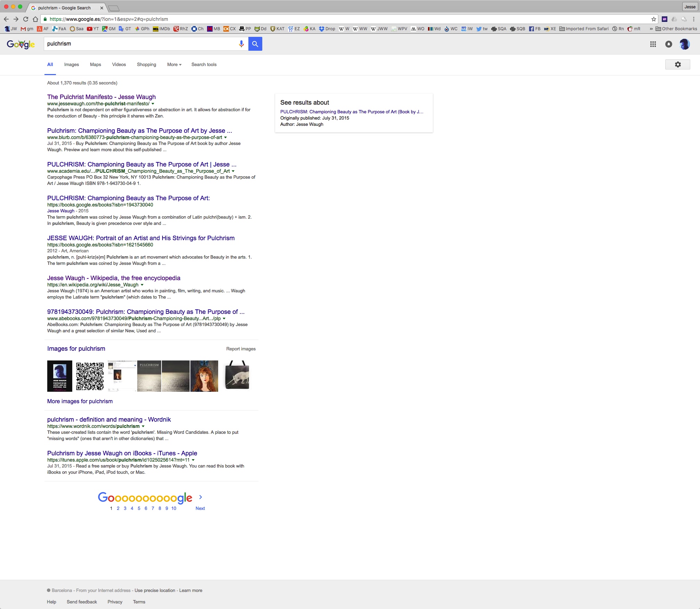Reload the page with the refresh icon
This screenshot has width=700, height=609.
[x=26, y=19]
